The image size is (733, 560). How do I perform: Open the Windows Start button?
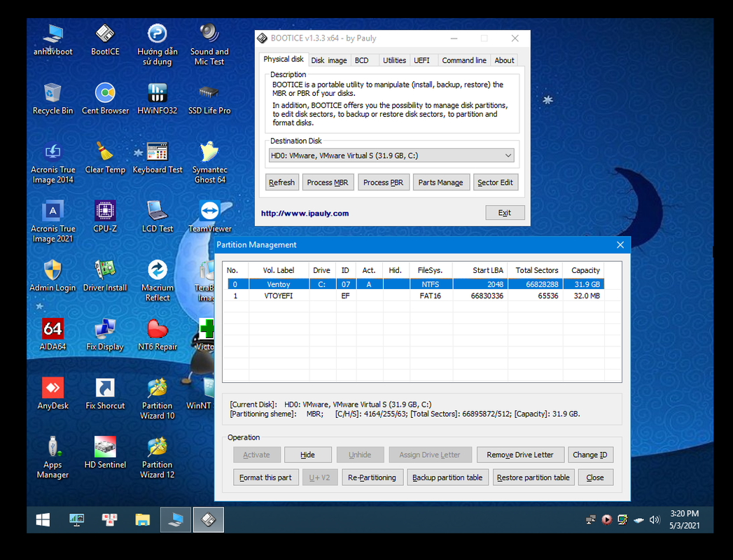click(x=43, y=520)
